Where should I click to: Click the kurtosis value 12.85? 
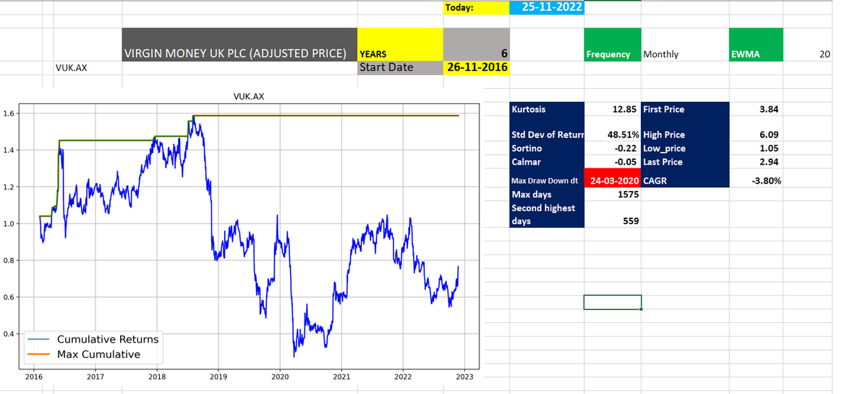613,109
